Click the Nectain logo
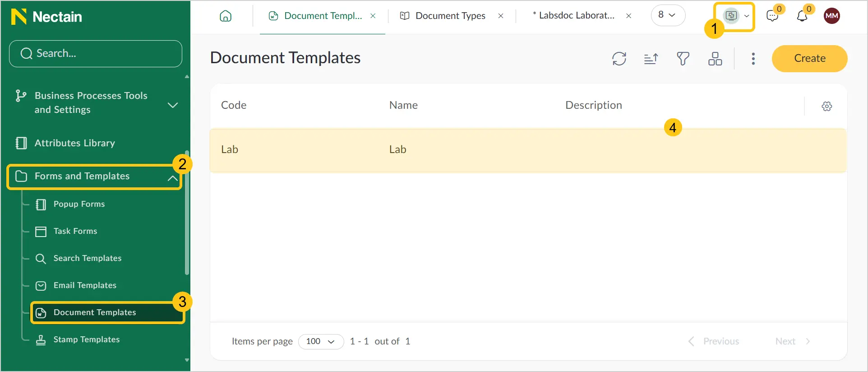Viewport: 868px width, 372px height. pos(46,17)
